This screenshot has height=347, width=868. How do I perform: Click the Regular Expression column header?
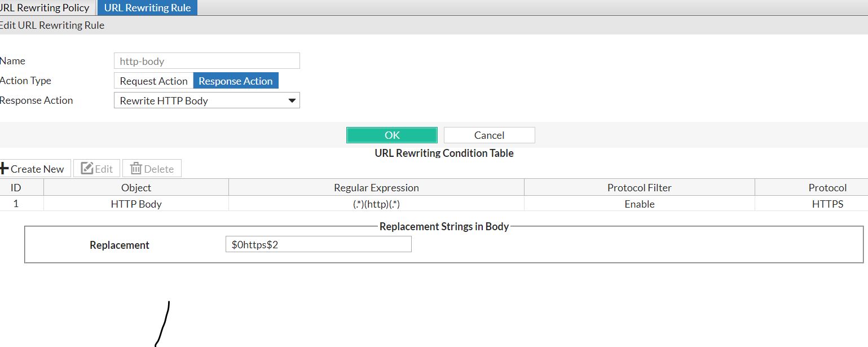pyautogui.click(x=376, y=187)
